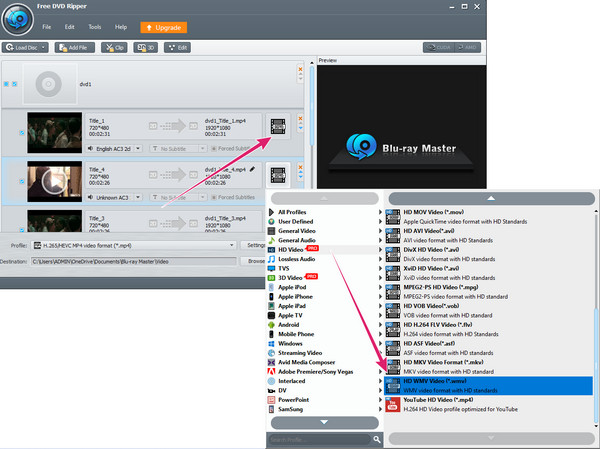Open the output format icon for Title_4
Image resolution: width=600 pixels, height=449 pixels.
(278, 175)
